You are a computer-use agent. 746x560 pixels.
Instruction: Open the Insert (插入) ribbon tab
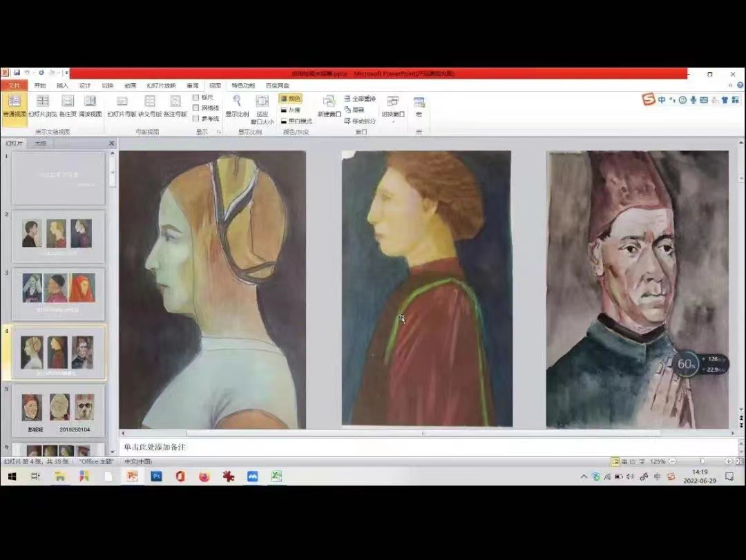click(x=62, y=86)
